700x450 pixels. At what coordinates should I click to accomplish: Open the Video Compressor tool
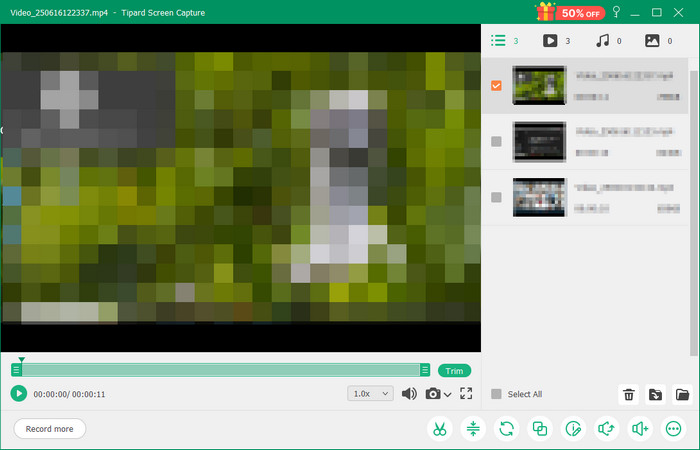click(x=473, y=429)
